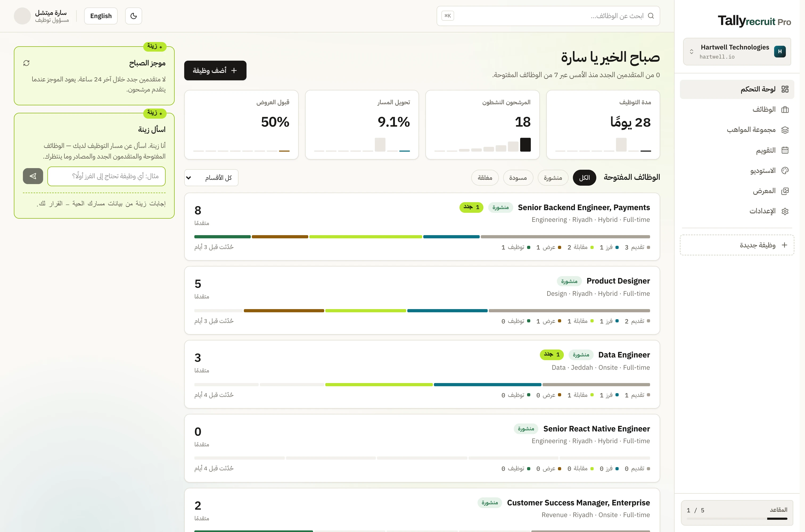Click the search magnifier icon
Viewport: 805px width, 532px height.
click(651, 16)
